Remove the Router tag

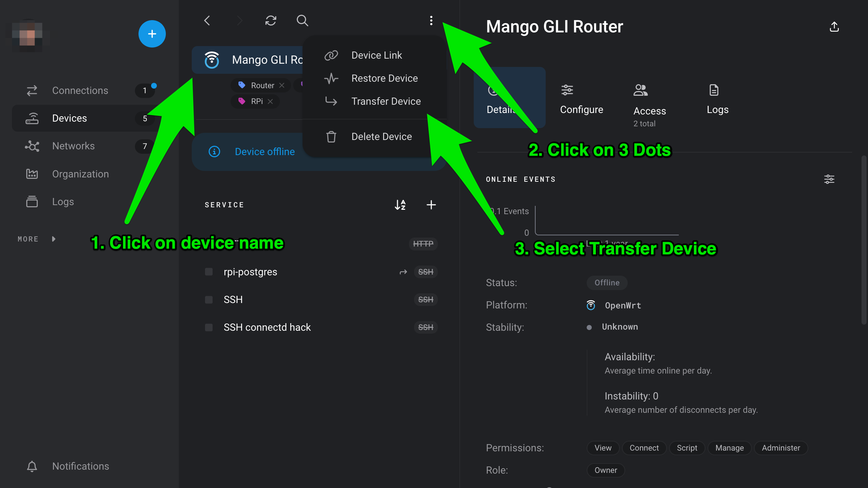[282, 85]
